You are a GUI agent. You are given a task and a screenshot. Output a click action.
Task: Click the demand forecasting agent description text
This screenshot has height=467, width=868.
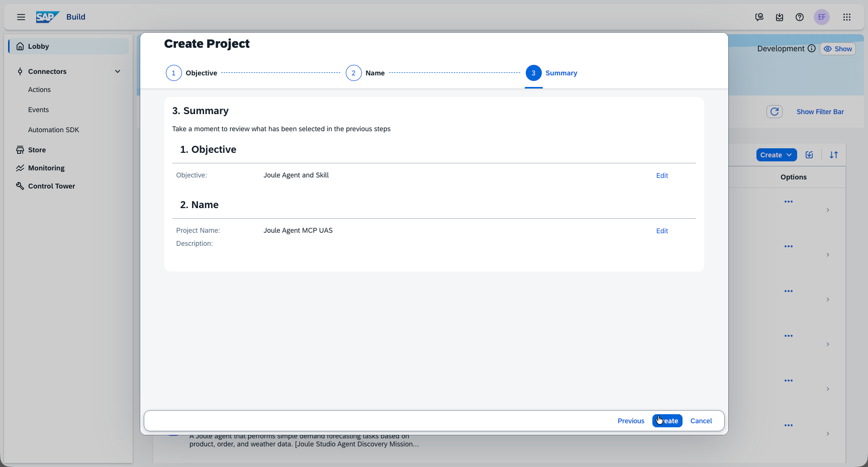click(x=304, y=440)
